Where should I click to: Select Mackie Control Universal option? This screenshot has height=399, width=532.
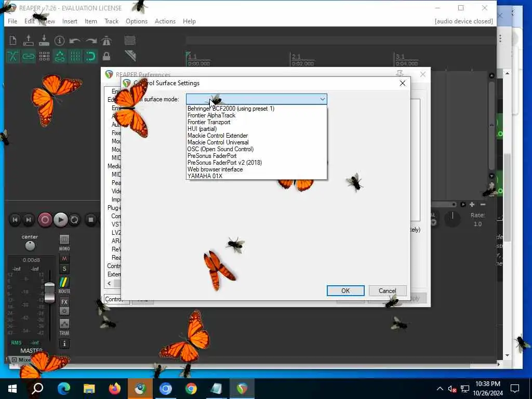[x=257, y=142]
